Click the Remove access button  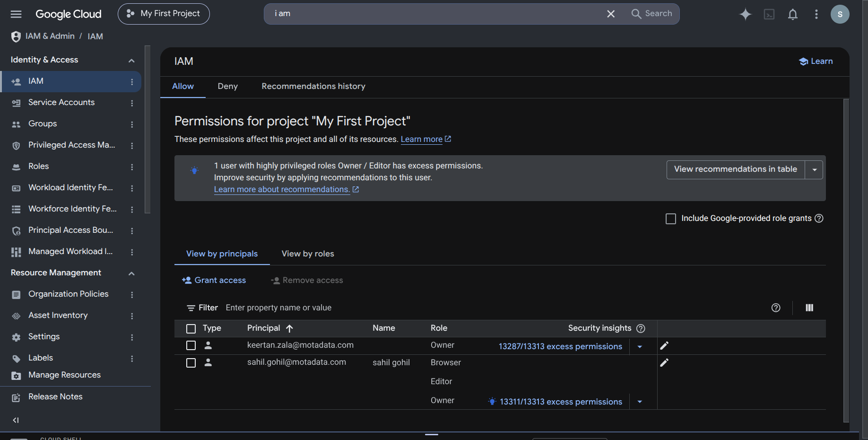coord(307,281)
